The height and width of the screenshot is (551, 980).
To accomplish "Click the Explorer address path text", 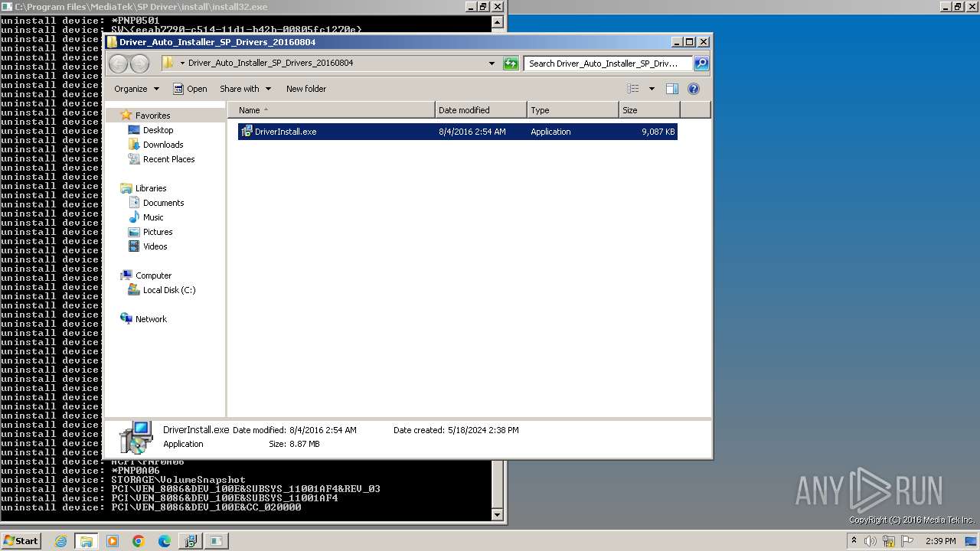I will (270, 64).
